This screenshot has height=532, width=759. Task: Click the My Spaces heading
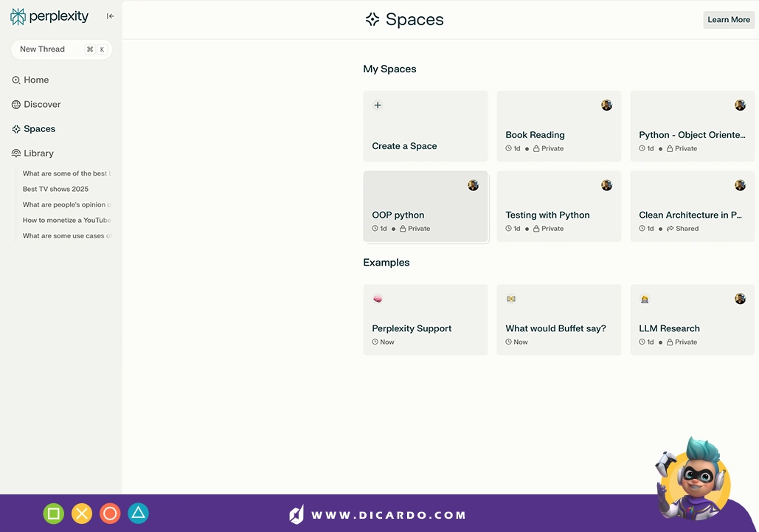(x=389, y=69)
